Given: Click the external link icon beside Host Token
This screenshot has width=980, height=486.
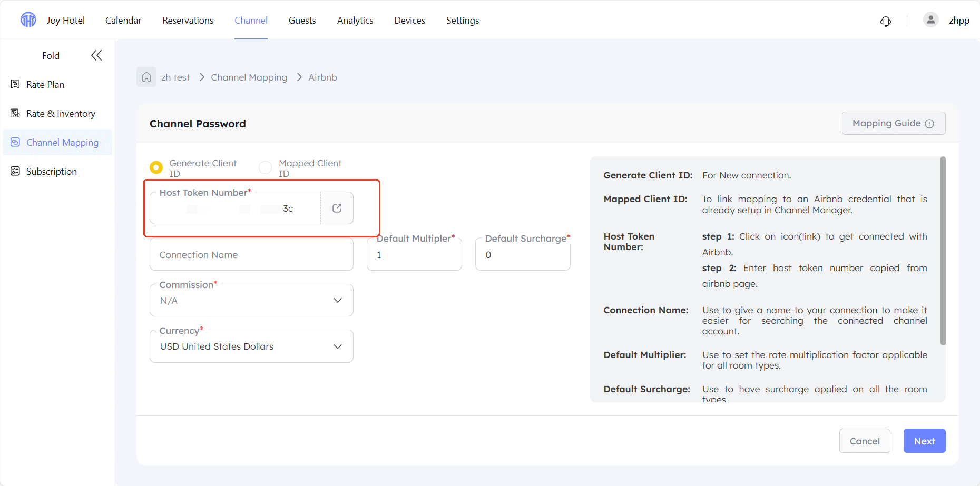Looking at the screenshot, I should point(337,208).
